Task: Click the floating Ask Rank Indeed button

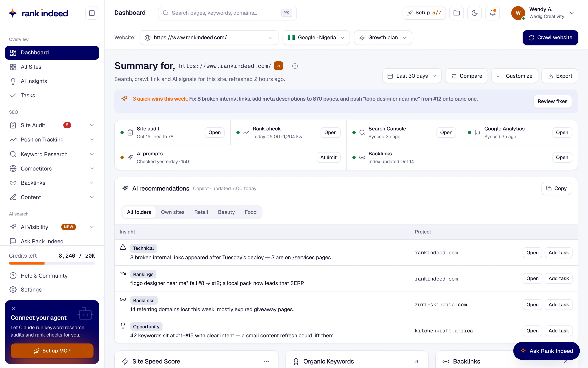Action: coord(546,351)
